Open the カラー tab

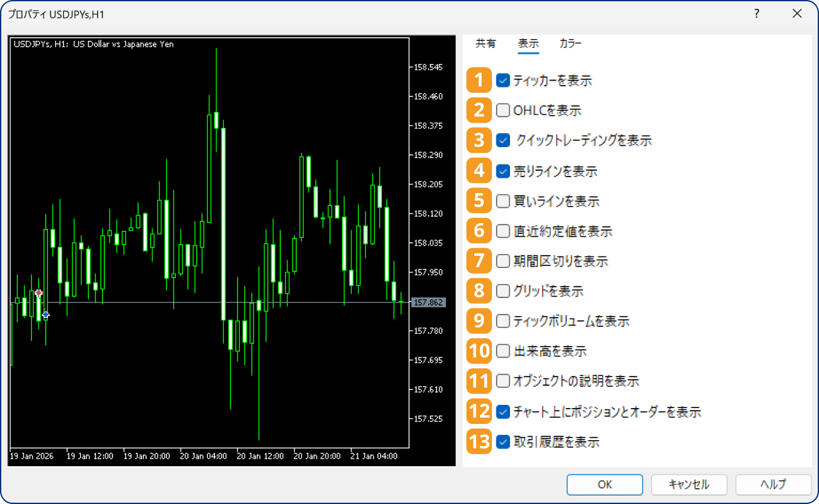[570, 43]
